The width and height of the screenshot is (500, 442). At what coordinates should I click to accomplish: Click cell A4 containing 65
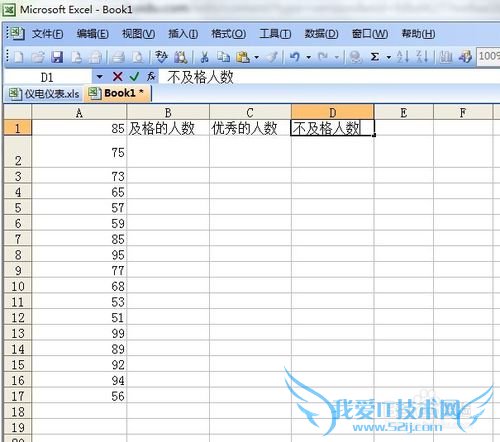click(79, 192)
